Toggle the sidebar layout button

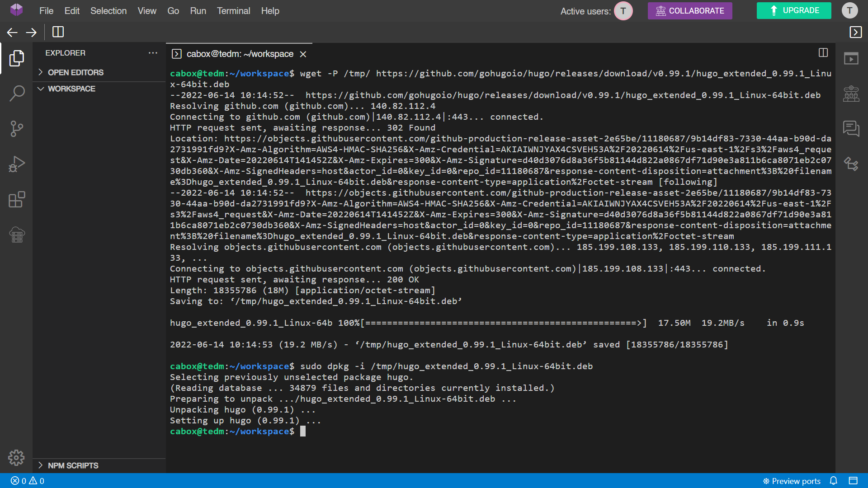coord(58,32)
